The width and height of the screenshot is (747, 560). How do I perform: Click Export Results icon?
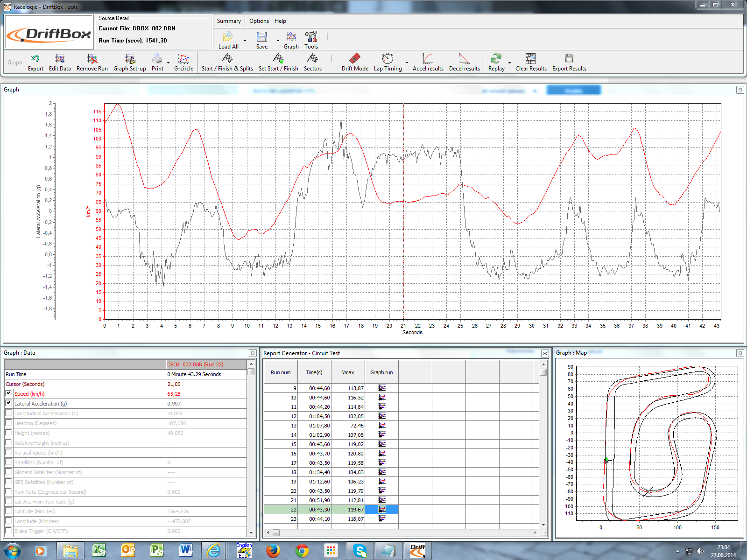(569, 58)
